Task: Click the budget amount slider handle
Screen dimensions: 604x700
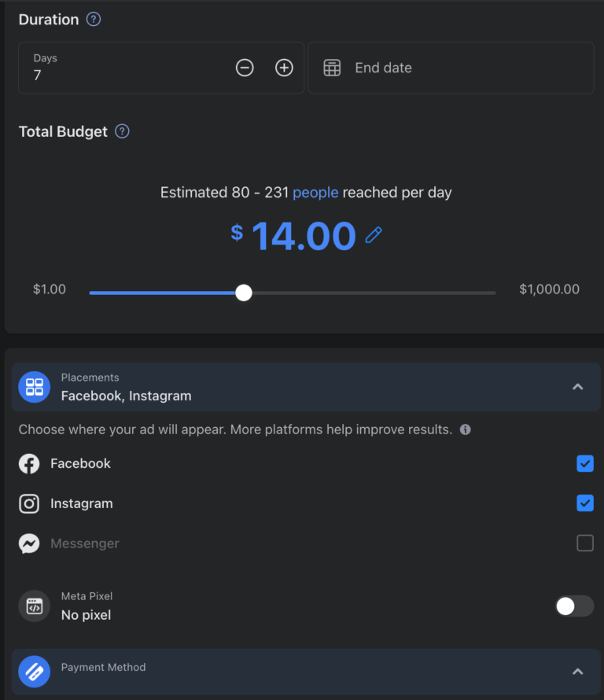Action: click(243, 292)
